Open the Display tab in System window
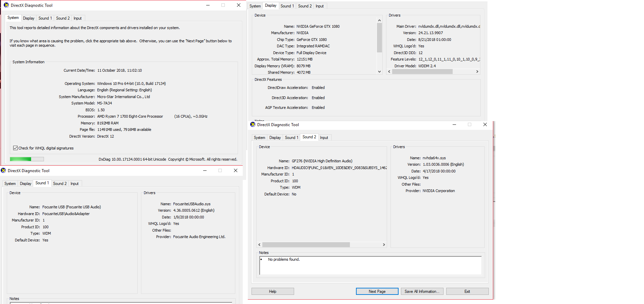Viewport: 644px width, 304px height. click(x=29, y=18)
